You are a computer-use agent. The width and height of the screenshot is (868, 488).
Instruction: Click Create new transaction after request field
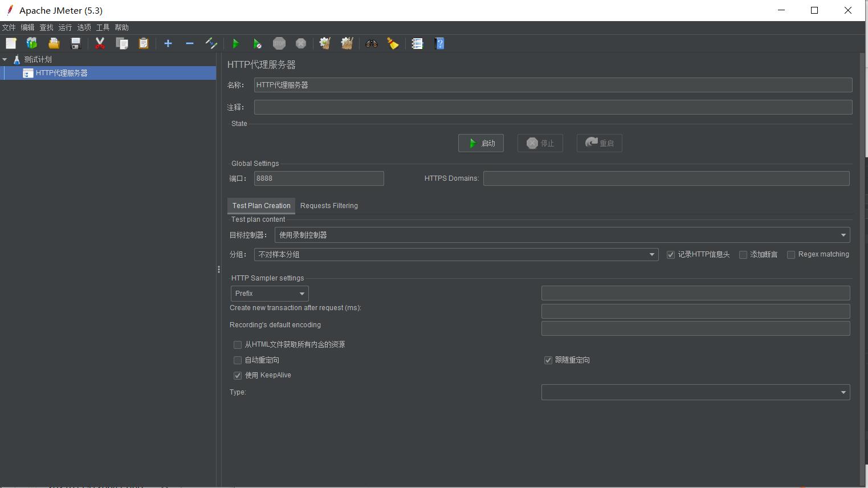(x=695, y=311)
